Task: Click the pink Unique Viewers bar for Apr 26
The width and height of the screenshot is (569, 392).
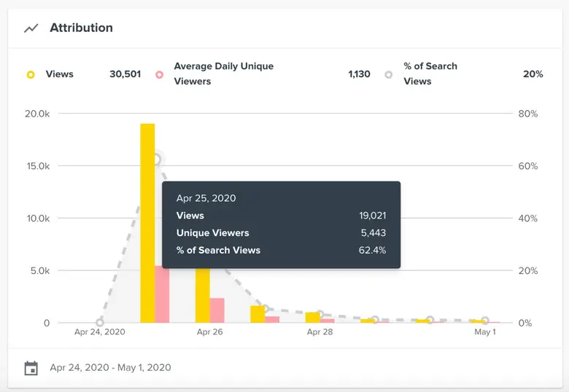Action: click(x=217, y=310)
